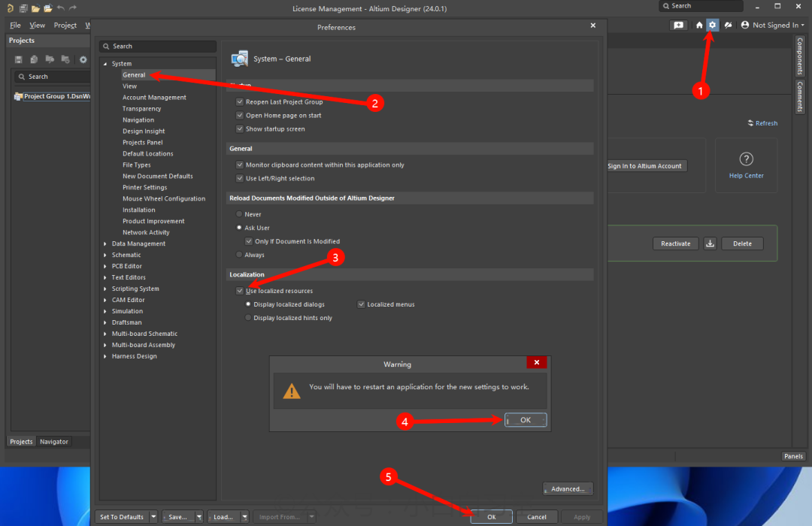Screen dimensions: 812x526
Task: Toggle Use Left/Right selection checkbox
Action: pos(240,178)
